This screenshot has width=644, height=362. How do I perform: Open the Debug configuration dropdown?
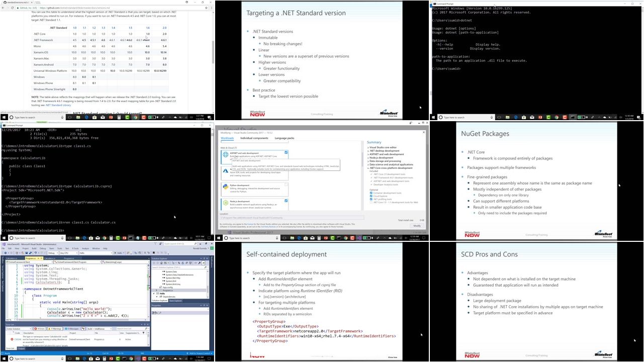pyautogui.click(x=53, y=253)
